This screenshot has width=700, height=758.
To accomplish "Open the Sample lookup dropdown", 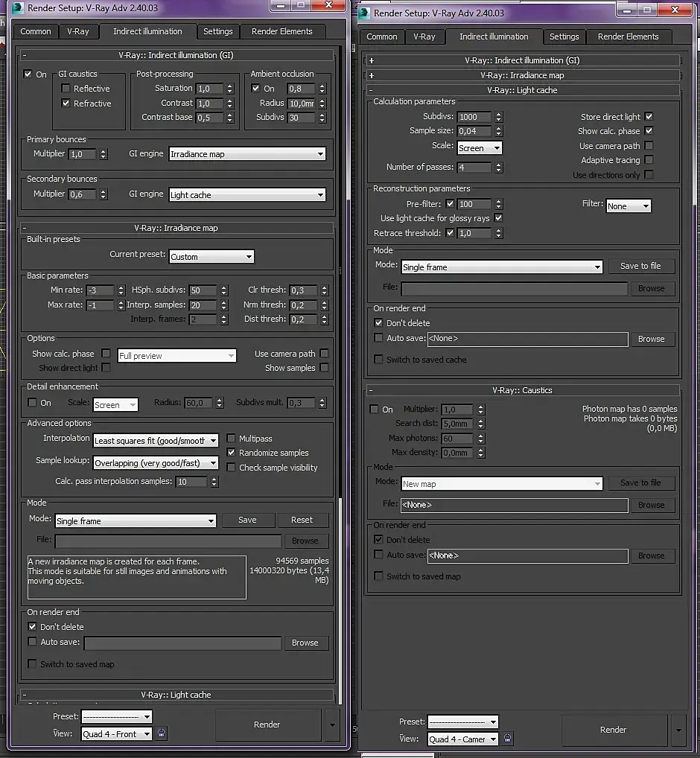I will [156, 463].
